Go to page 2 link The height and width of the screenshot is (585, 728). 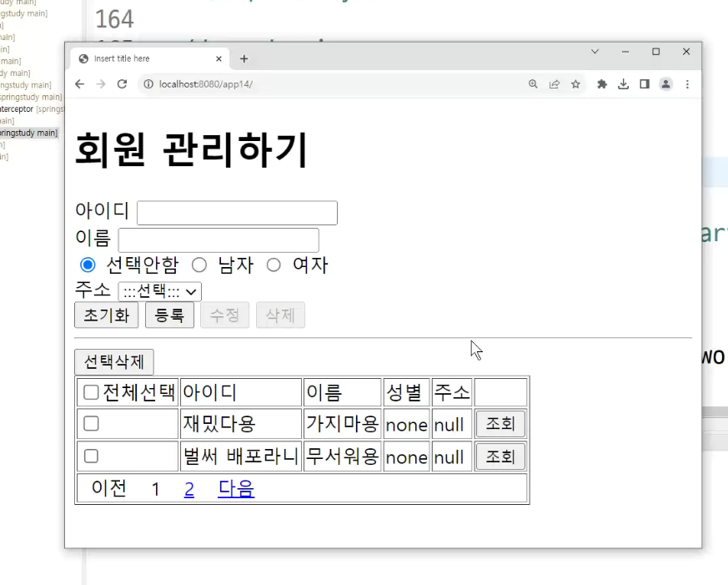tap(189, 489)
